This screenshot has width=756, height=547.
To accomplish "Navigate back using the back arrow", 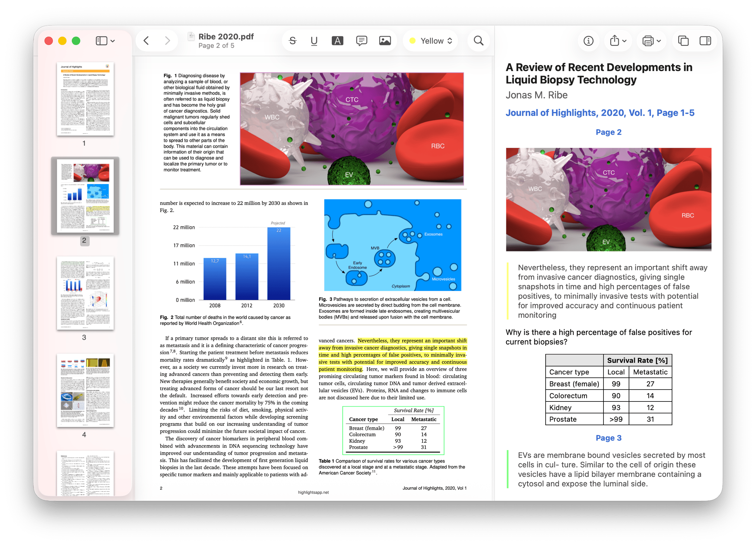I will [x=146, y=40].
